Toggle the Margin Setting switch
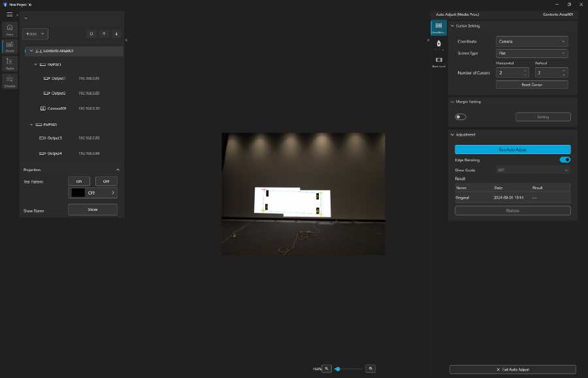Viewport: 588px width, 378px height. (461, 117)
